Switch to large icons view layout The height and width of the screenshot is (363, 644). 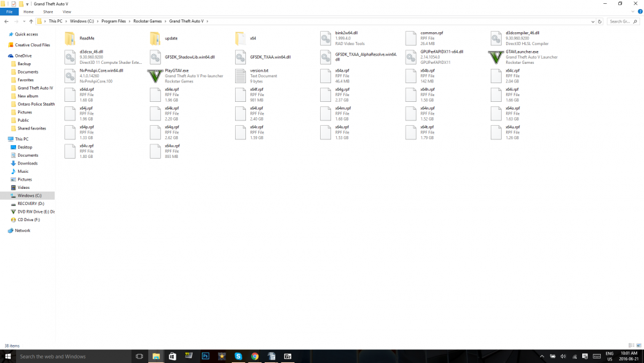click(639, 346)
